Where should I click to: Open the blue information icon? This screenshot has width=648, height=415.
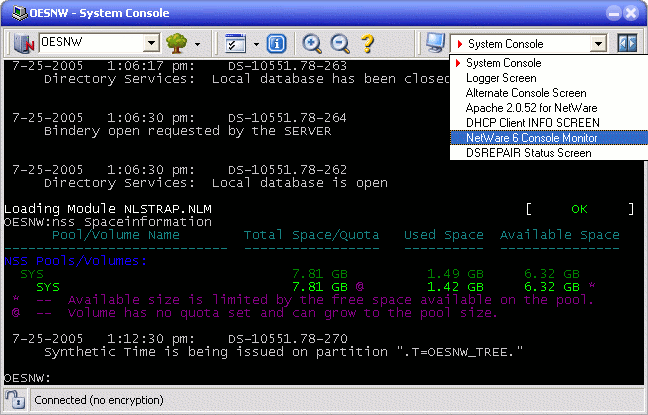coord(277,44)
